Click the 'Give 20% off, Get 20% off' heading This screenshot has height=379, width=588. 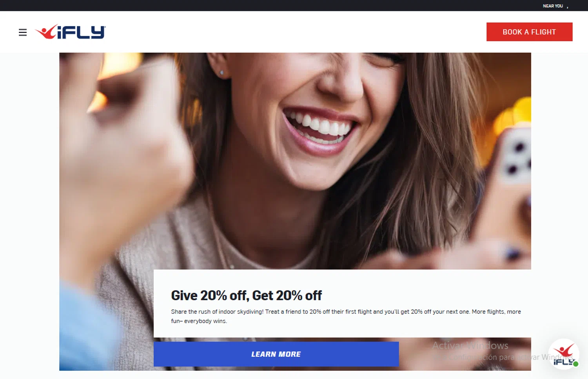pyautogui.click(x=246, y=295)
